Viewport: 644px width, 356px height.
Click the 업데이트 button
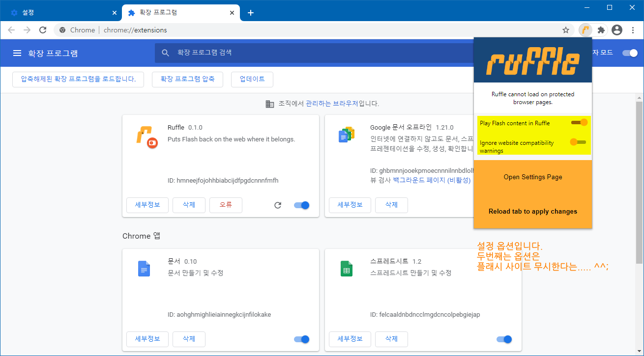(252, 79)
